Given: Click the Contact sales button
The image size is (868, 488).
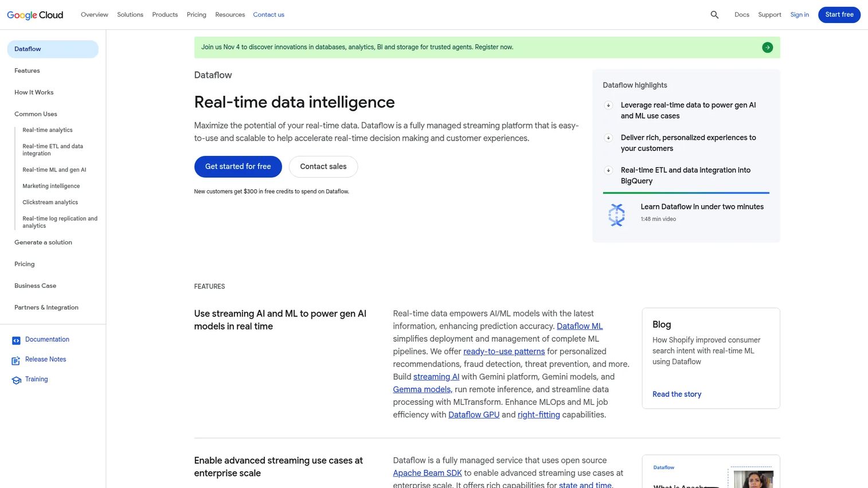Looking at the screenshot, I should tap(323, 167).
